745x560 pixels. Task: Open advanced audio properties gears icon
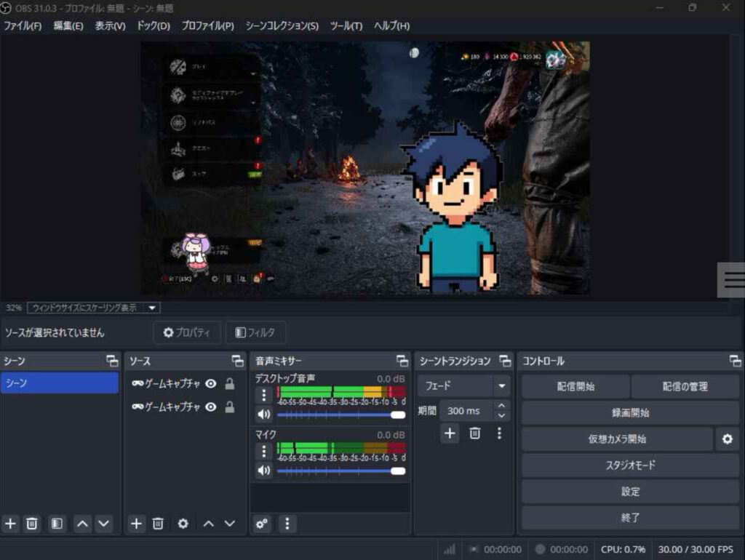[262, 524]
